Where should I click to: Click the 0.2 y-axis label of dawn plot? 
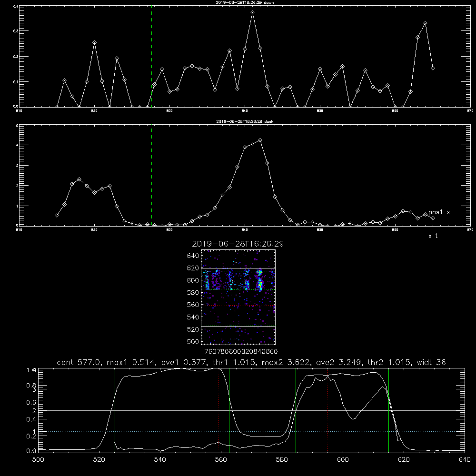click(16, 57)
